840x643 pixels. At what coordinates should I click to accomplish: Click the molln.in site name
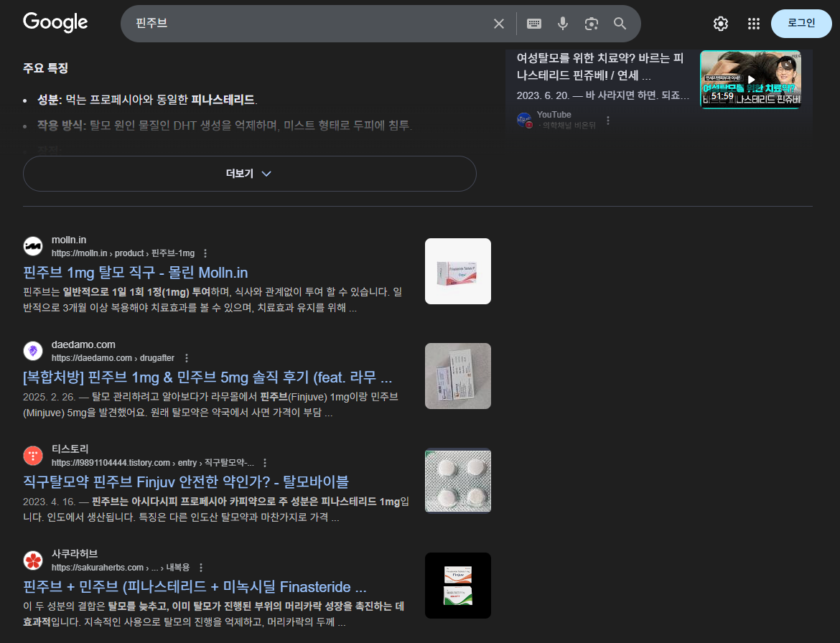pos(69,240)
